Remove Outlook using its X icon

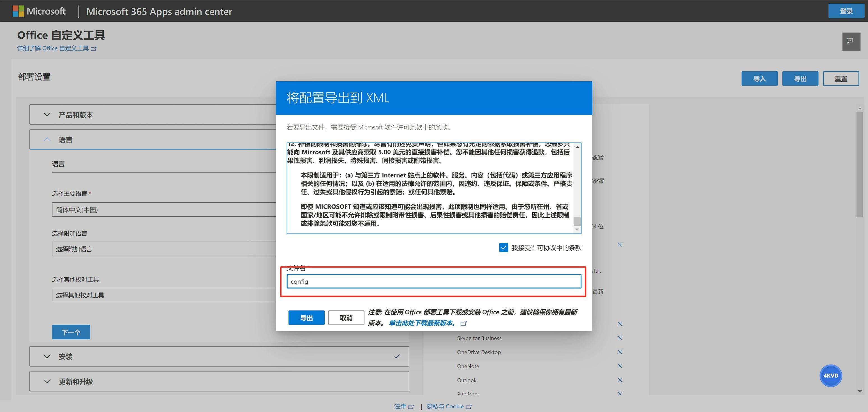tap(620, 380)
